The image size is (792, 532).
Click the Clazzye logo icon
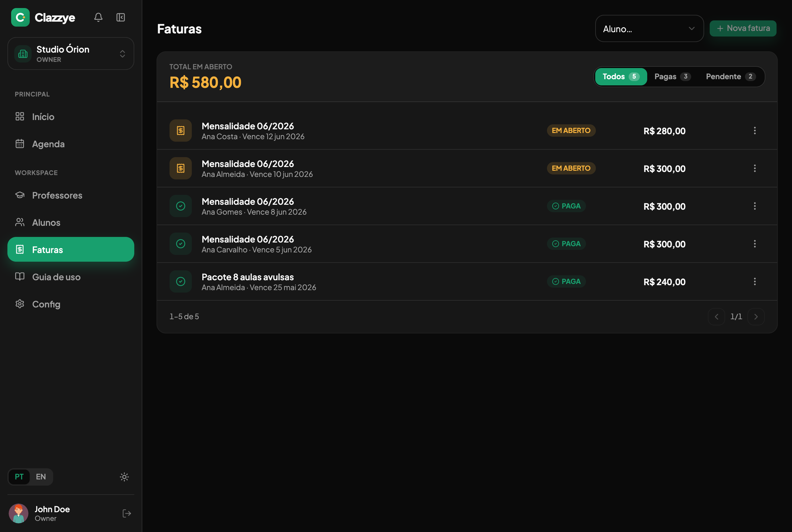20,17
